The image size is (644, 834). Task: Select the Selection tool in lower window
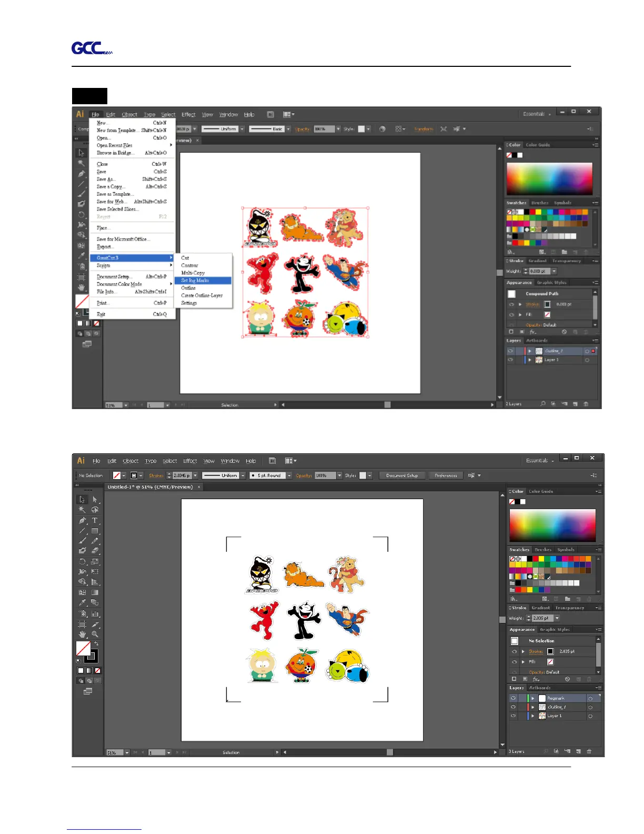82,500
